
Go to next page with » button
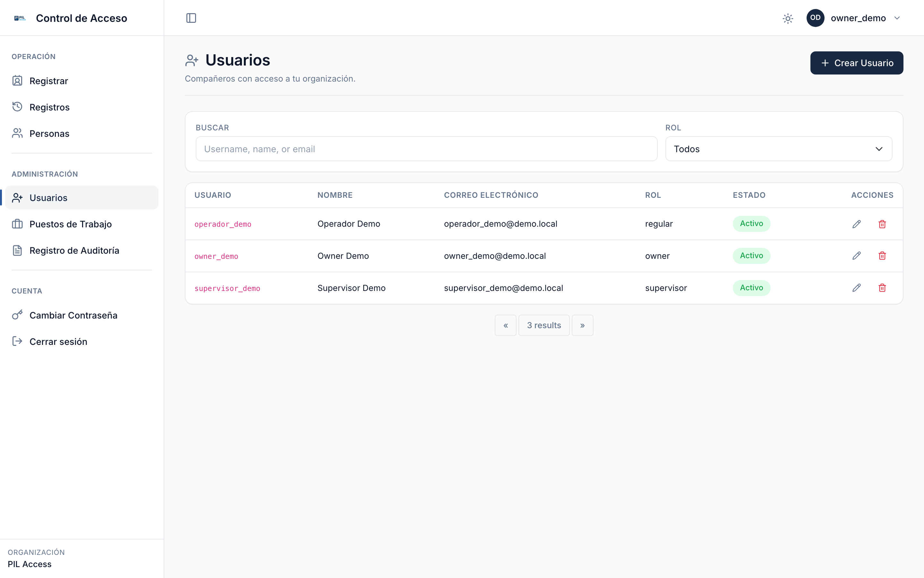pos(582,325)
